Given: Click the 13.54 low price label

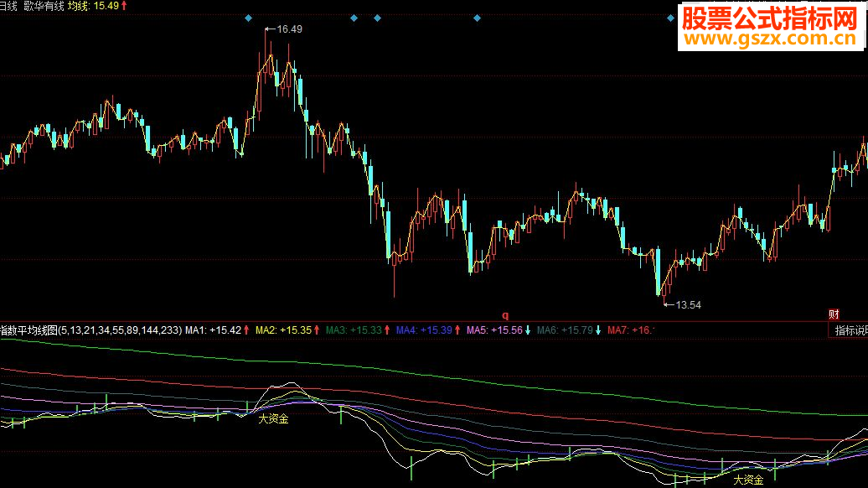Looking at the screenshot, I should click(687, 304).
